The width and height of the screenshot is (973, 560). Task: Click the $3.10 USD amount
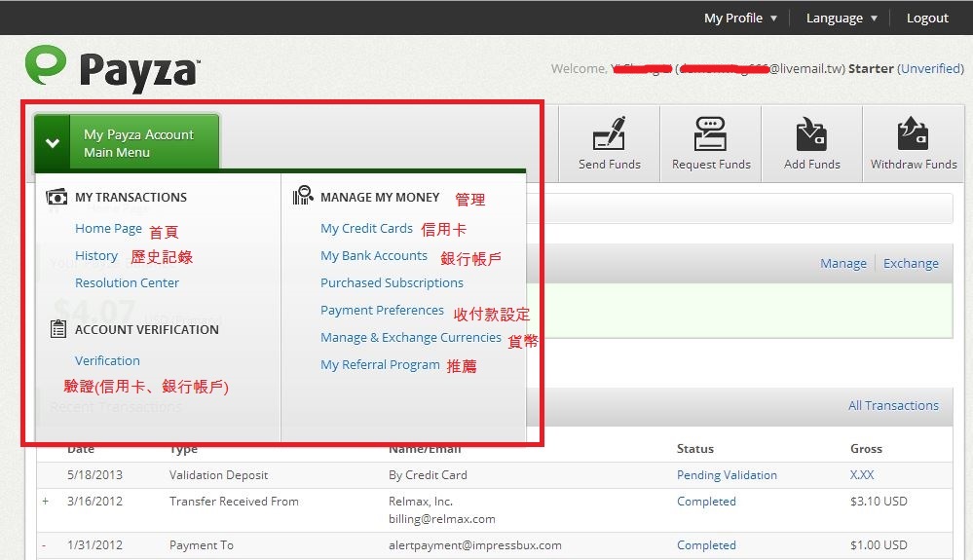879,502
